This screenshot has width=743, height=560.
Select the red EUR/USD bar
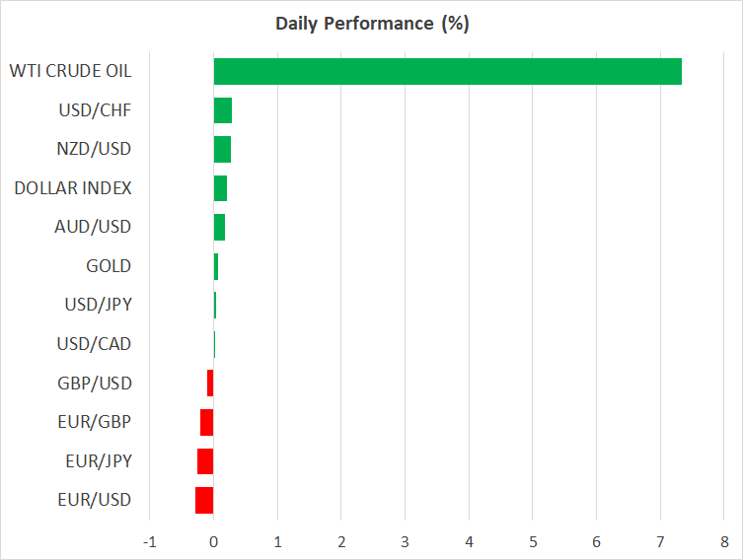(204, 500)
